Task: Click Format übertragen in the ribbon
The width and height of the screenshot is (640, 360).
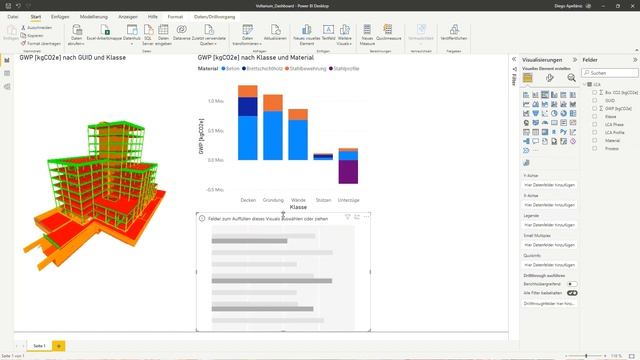Action: coord(41,43)
